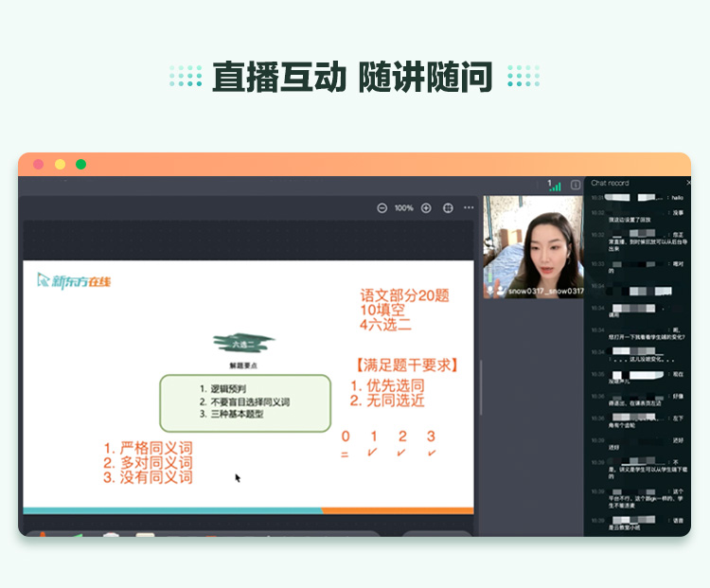This screenshot has width=710, height=588.
Task: Click the 'hello' chat message
Action: click(676, 198)
